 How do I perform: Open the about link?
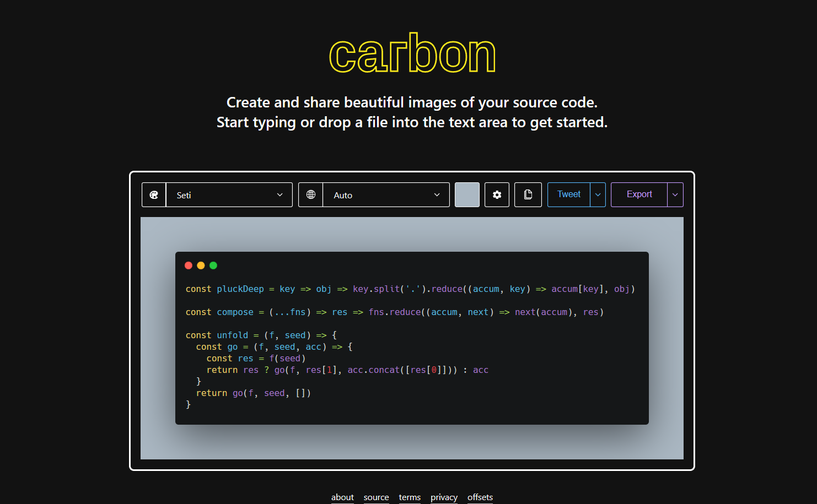point(342,497)
